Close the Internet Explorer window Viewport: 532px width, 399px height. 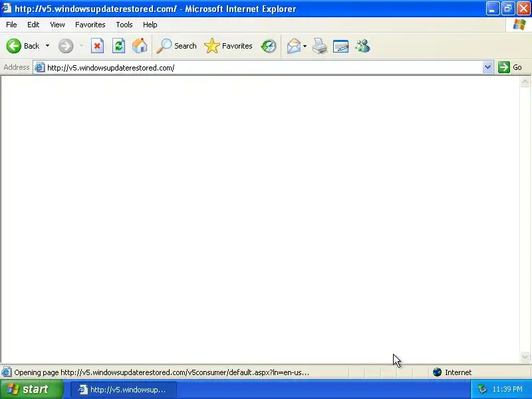[x=523, y=9]
